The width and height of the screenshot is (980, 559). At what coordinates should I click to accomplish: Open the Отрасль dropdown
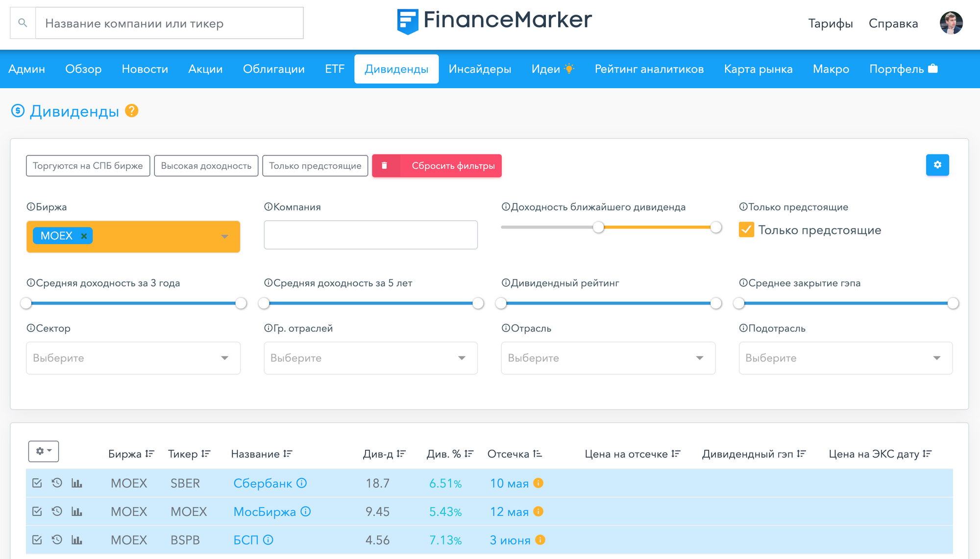(x=608, y=358)
